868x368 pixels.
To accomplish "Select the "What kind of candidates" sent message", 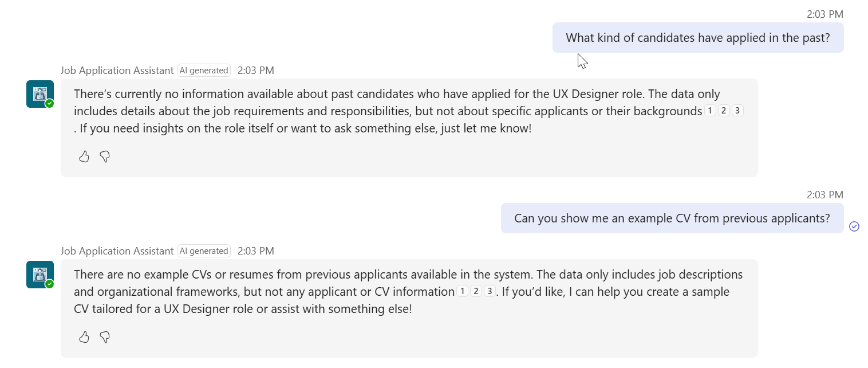I will point(697,38).
